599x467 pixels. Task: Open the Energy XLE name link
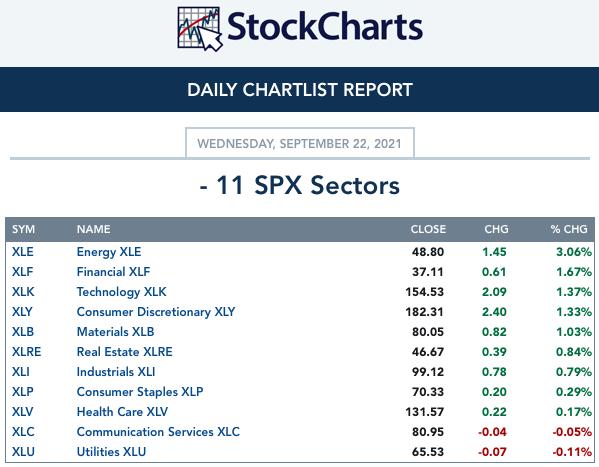pyautogui.click(x=109, y=252)
